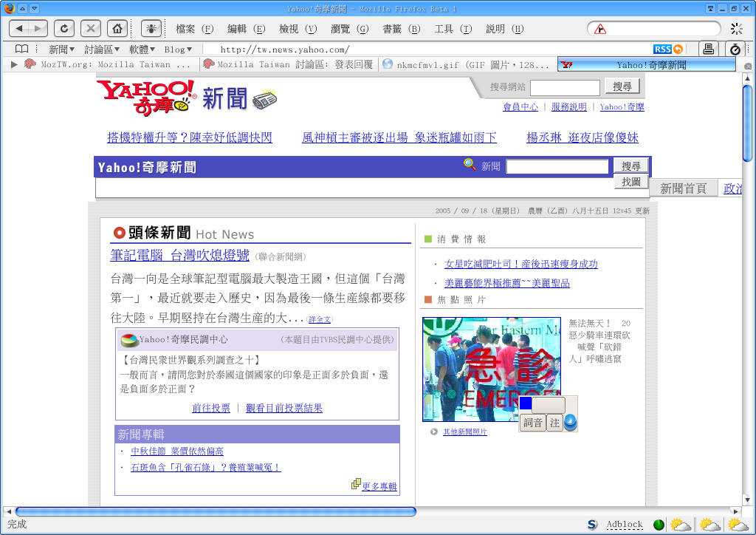Click the 前往投票 link
Screen dimensions: 756x535
coord(211,408)
